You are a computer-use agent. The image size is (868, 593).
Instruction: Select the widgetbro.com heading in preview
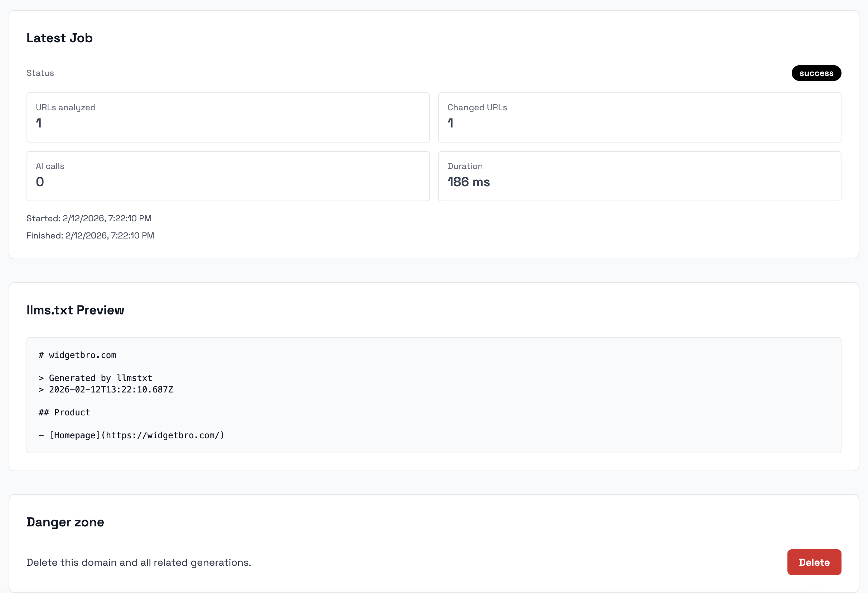(x=77, y=355)
